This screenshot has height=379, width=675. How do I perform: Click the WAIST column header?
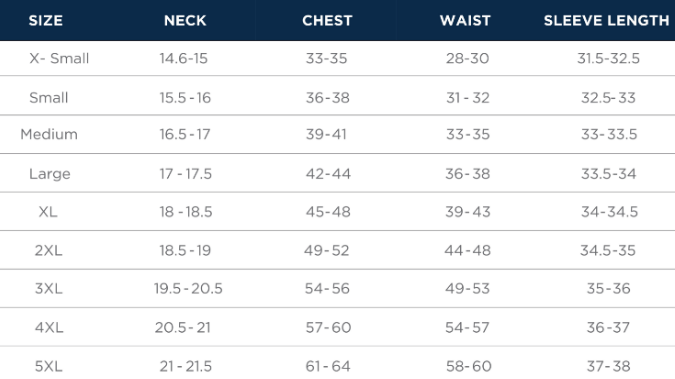(465, 21)
